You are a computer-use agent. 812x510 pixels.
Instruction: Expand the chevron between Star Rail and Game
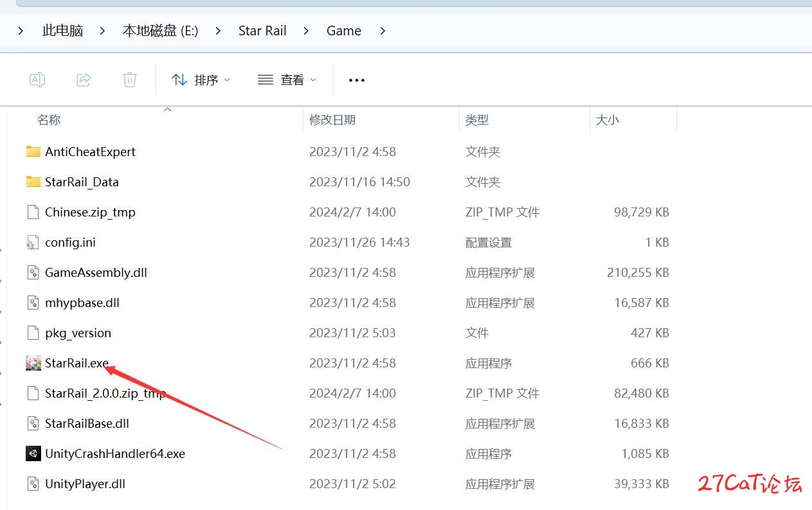click(307, 31)
